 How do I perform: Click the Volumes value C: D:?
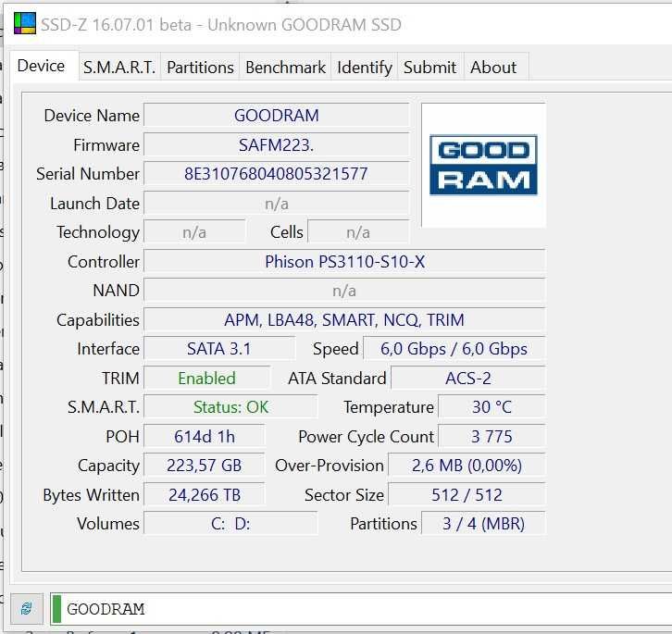point(230,524)
